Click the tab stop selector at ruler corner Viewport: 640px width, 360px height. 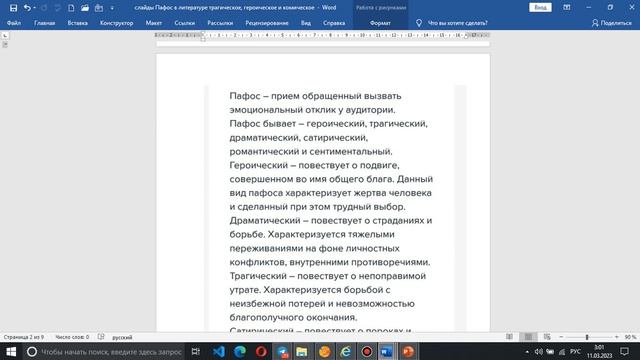[x=5, y=36]
